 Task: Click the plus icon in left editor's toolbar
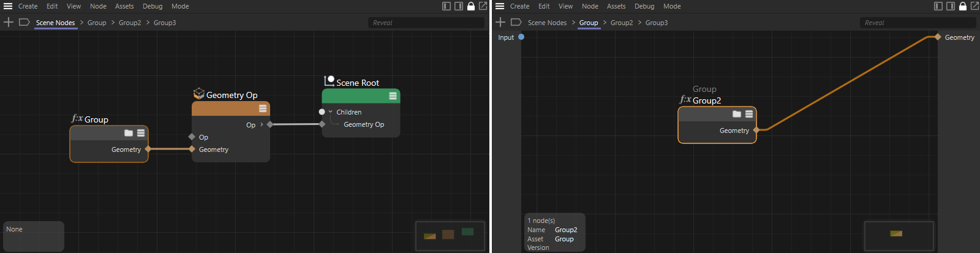9,22
